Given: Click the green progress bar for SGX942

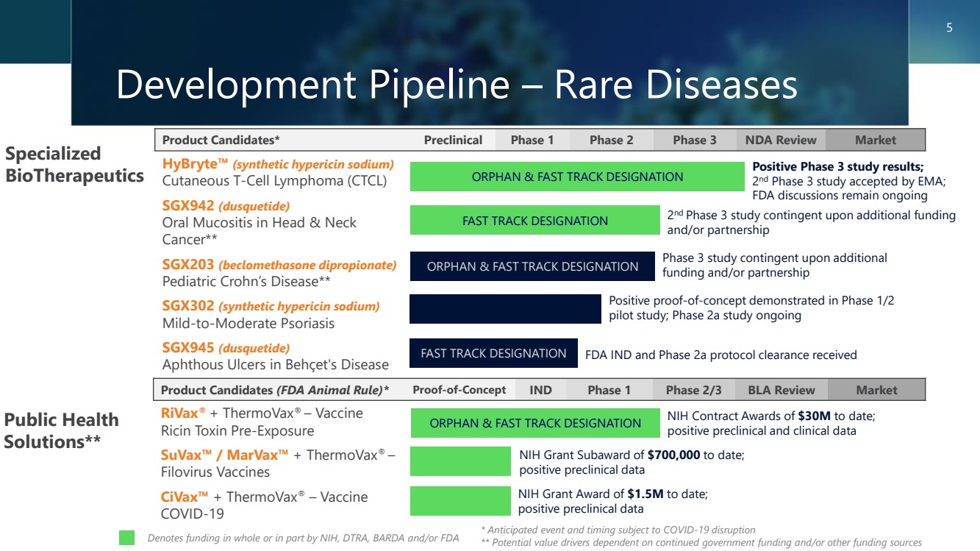Looking at the screenshot, I should (x=534, y=221).
